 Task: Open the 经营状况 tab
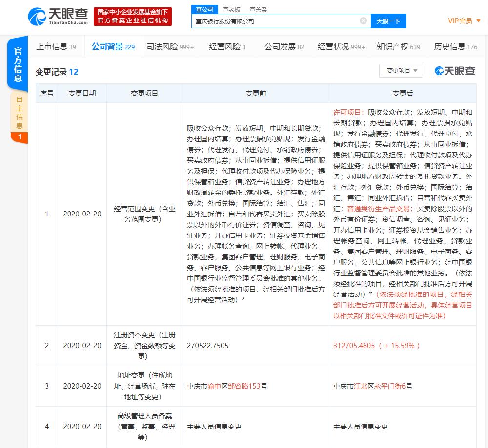tap(341, 47)
